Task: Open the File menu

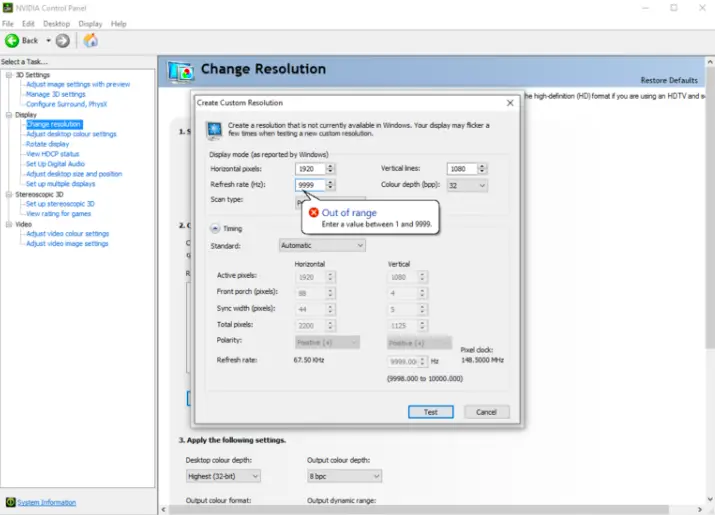Action: (x=8, y=24)
